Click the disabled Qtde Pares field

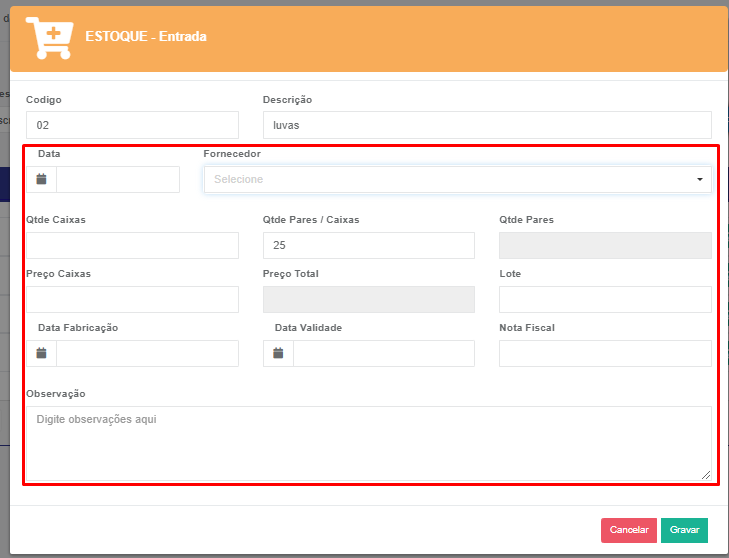pos(605,246)
